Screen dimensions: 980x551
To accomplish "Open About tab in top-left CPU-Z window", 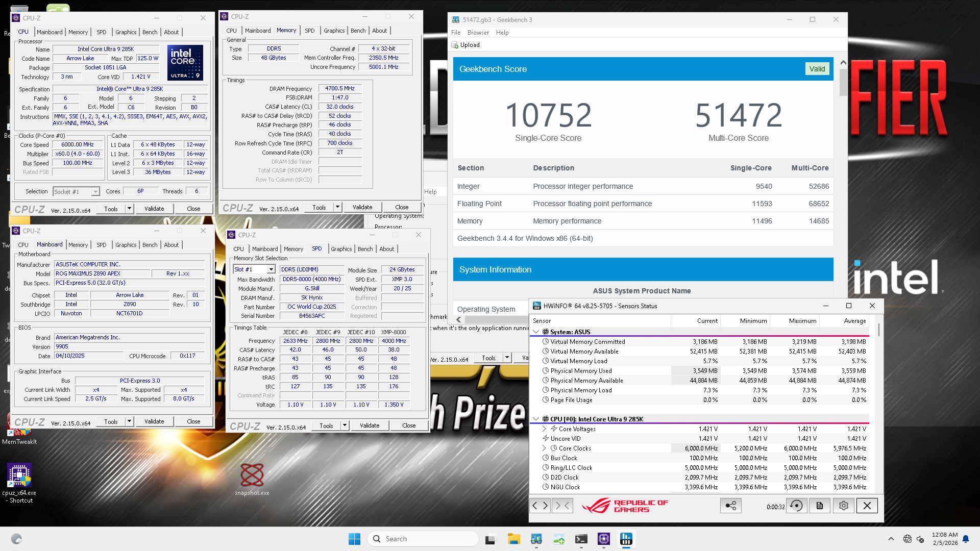I will click(x=171, y=32).
